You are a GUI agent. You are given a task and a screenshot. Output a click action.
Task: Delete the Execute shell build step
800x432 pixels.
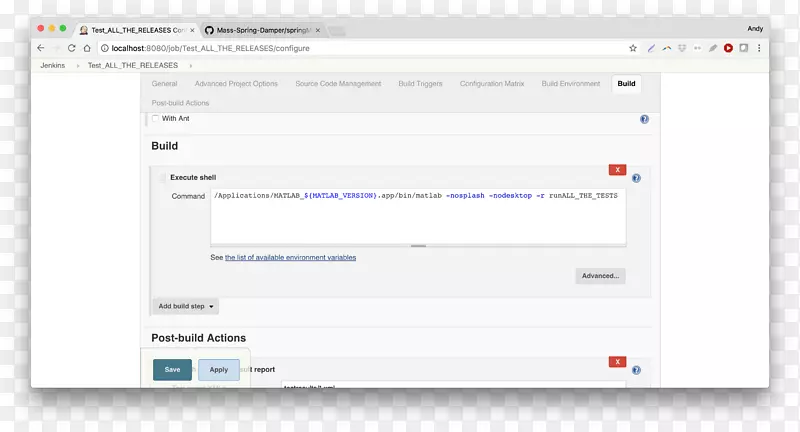[x=618, y=170]
